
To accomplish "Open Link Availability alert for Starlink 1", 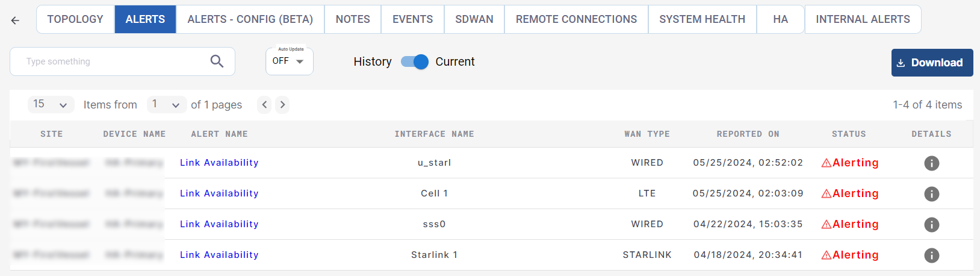I will (219, 255).
